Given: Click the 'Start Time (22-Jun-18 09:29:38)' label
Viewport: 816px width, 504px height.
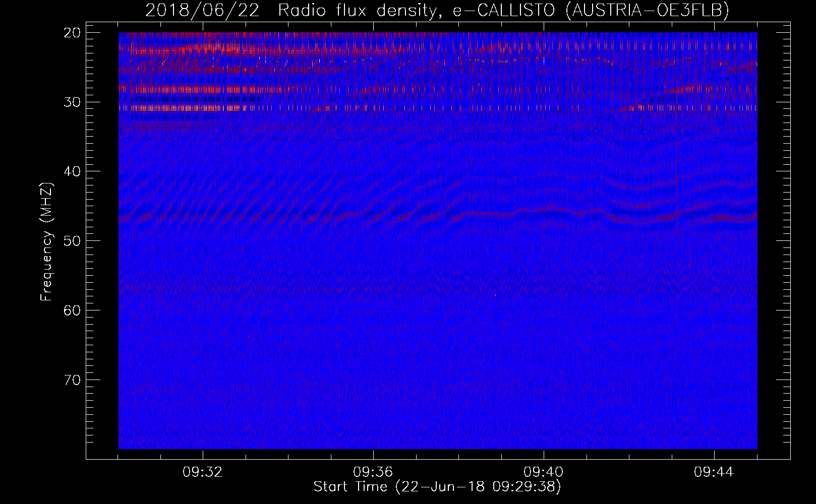Looking at the screenshot, I should [437, 487].
